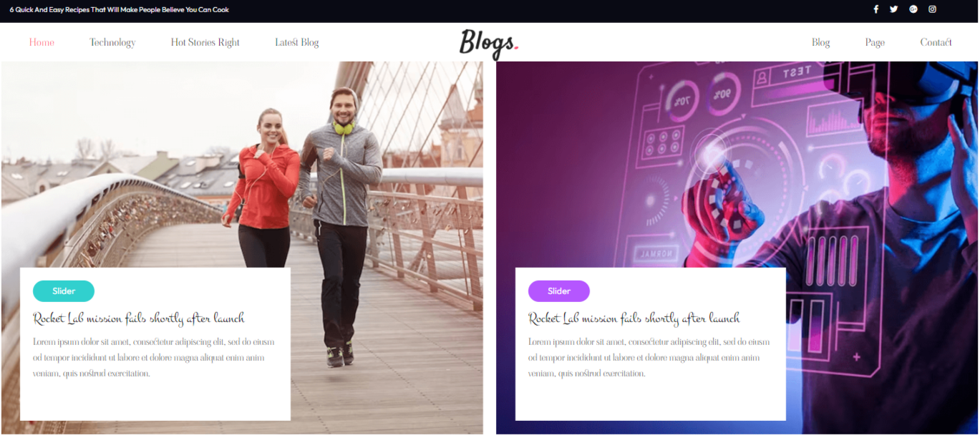Open the Technology menu item
The width and height of the screenshot is (980, 438).
[112, 42]
